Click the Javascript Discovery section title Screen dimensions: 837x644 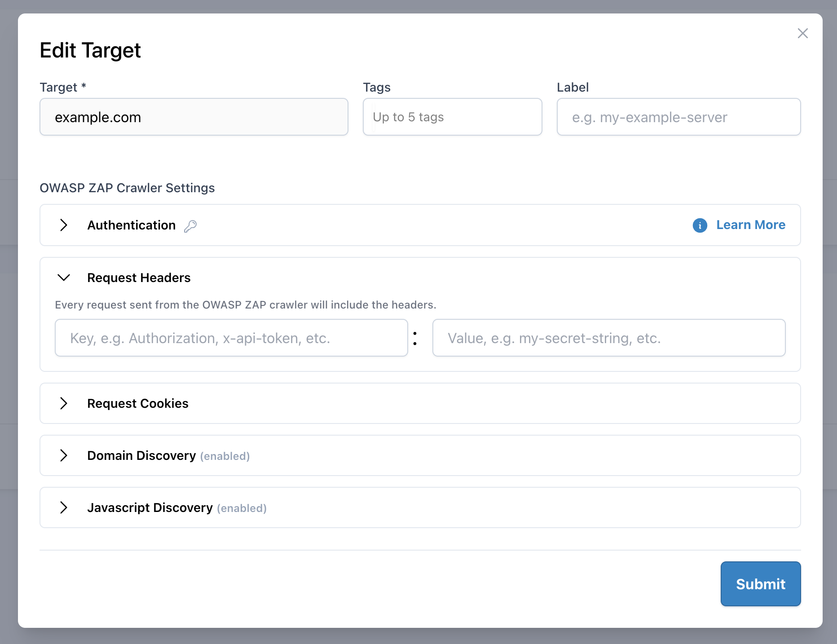pyautogui.click(x=150, y=507)
